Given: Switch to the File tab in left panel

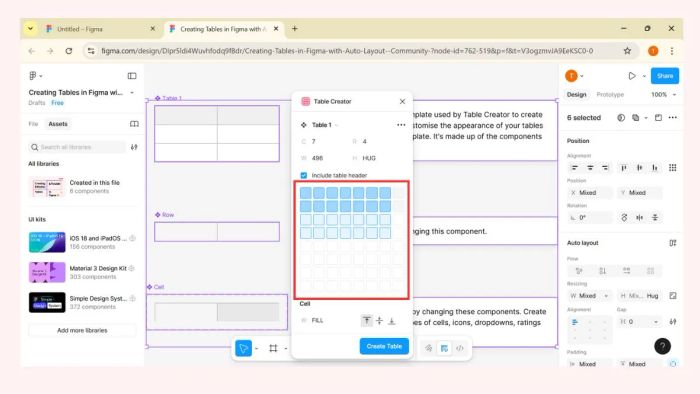Looking at the screenshot, I should [33, 124].
